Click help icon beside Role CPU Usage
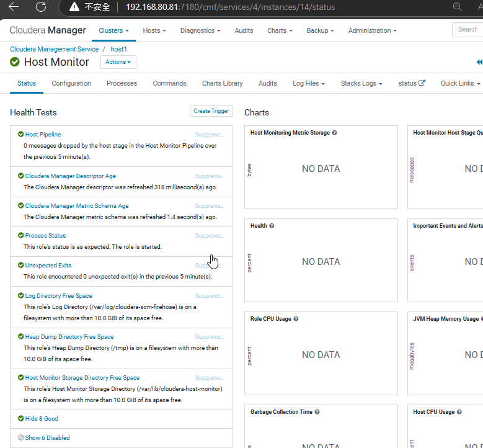This screenshot has height=448, width=483. tap(296, 319)
